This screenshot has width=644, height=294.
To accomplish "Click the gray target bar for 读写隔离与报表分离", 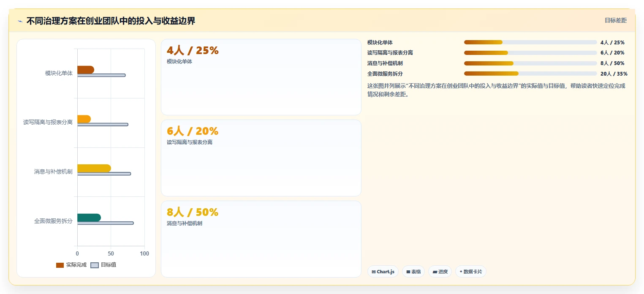I will click(103, 125).
